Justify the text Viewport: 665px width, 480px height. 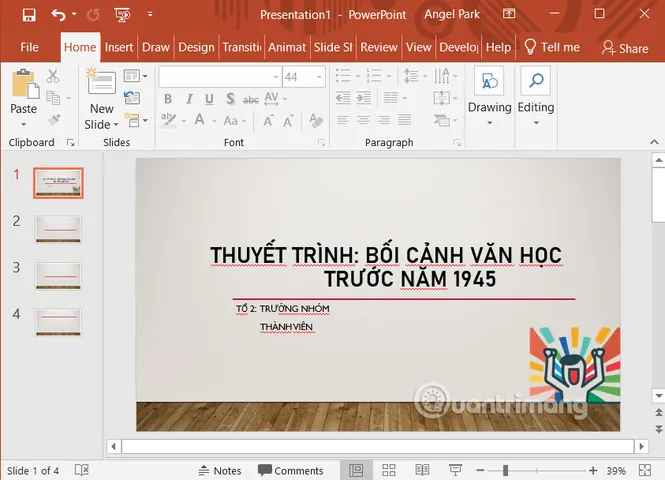click(405, 120)
